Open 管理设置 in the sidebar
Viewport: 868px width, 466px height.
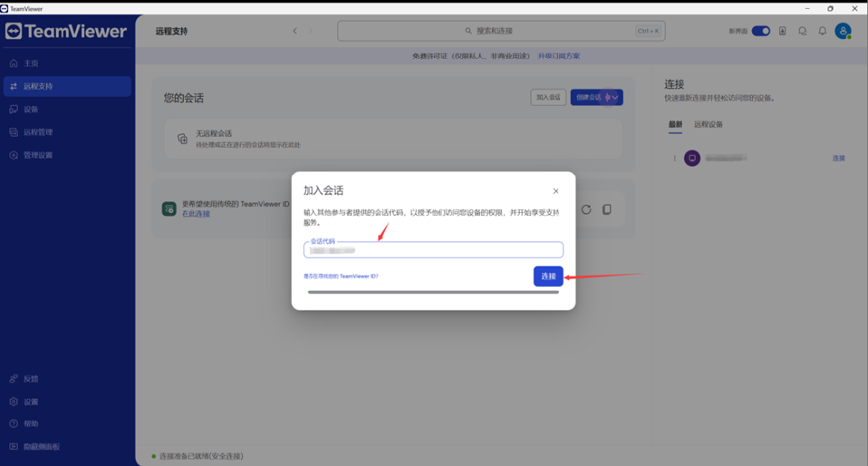click(x=67, y=155)
